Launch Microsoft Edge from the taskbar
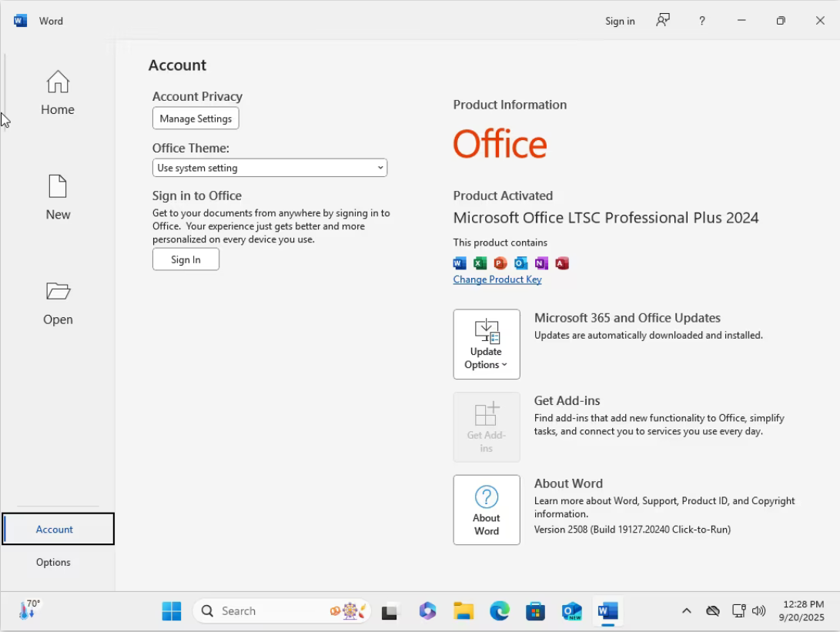The height and width of the screenshot is (632, 840). (499, 611)
